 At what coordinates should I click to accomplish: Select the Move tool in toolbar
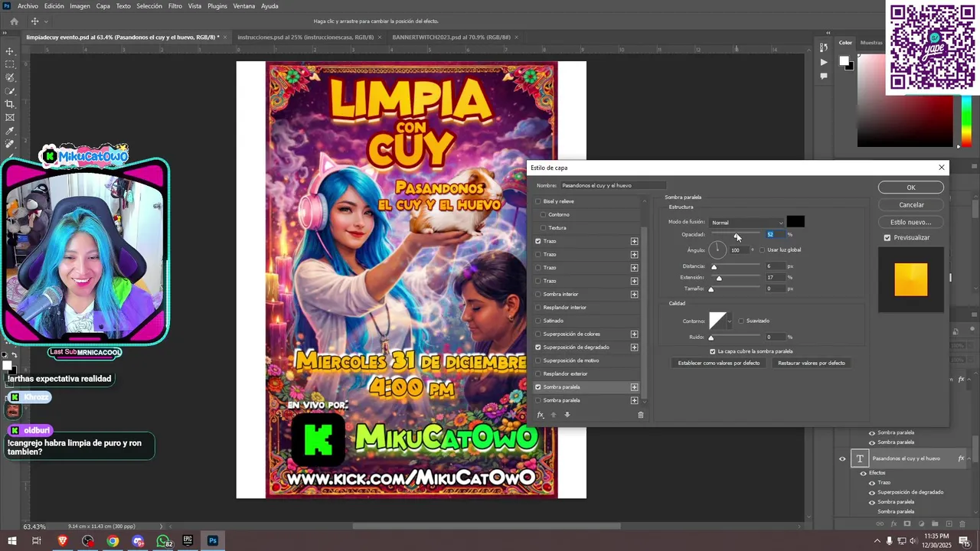click(x=10, y=51)
